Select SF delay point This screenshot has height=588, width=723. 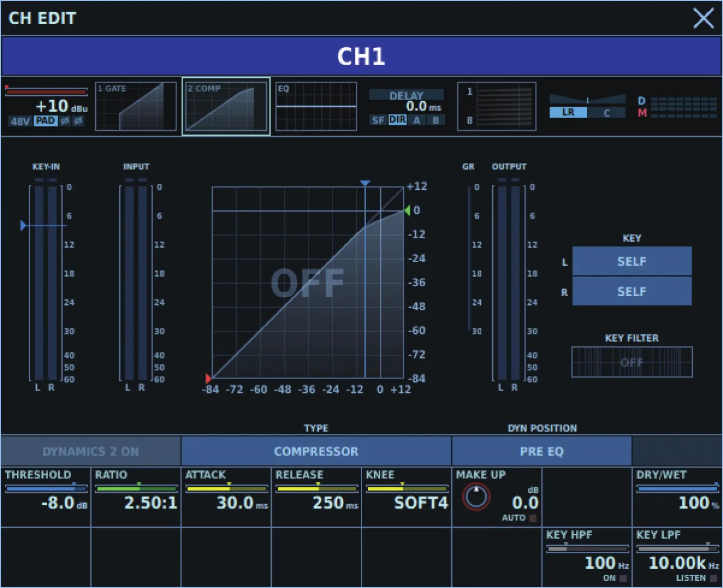378,120
